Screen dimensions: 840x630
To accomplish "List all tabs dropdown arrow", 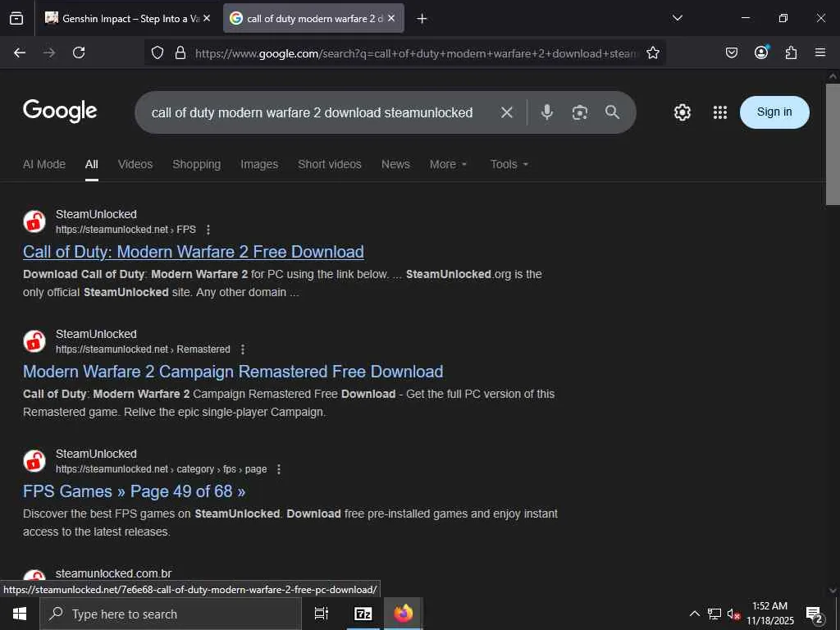I will click(x=677, y=18).
